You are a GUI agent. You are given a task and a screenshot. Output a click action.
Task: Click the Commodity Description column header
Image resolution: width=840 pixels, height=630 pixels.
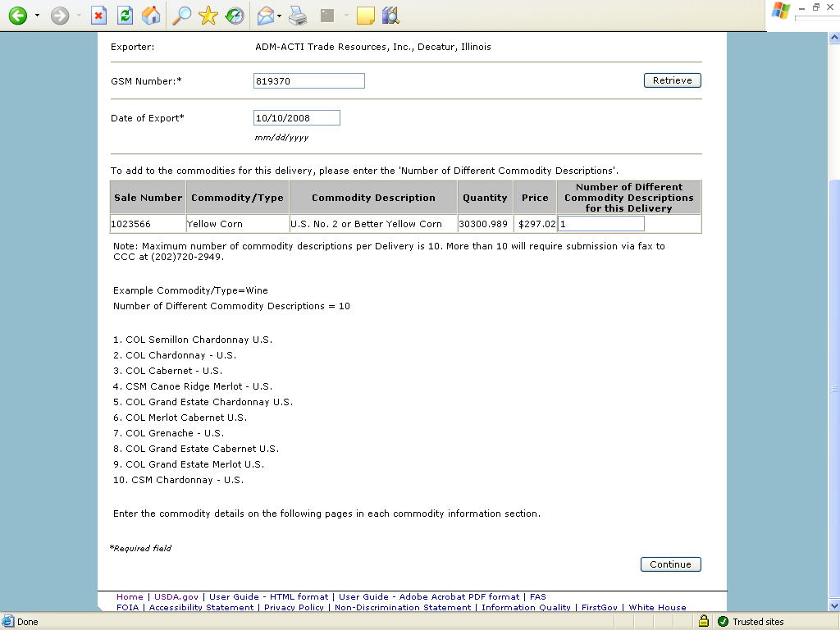pos(373,198)
